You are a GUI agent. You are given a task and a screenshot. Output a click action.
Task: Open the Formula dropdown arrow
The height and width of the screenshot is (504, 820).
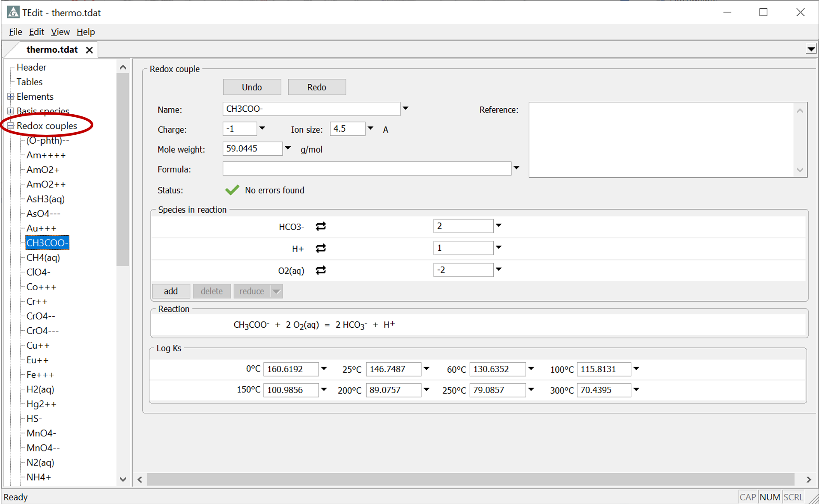[x=516, y=168]
